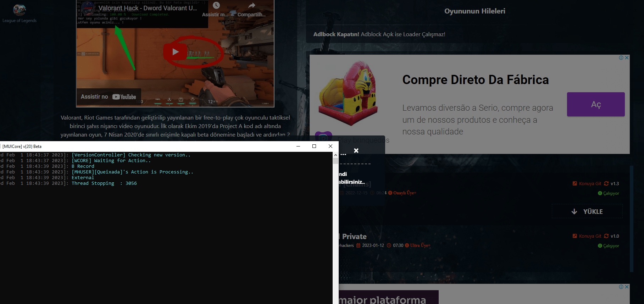Maximize the MUICore console window

[314, 146]
